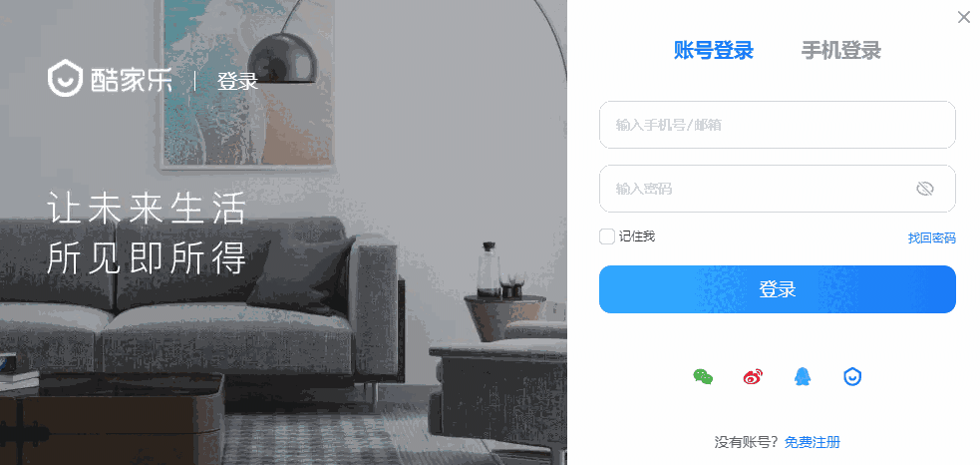Screen dimensions: 980x465
Task: Tick the 记住我 checkbox
Action: (607, 236)
